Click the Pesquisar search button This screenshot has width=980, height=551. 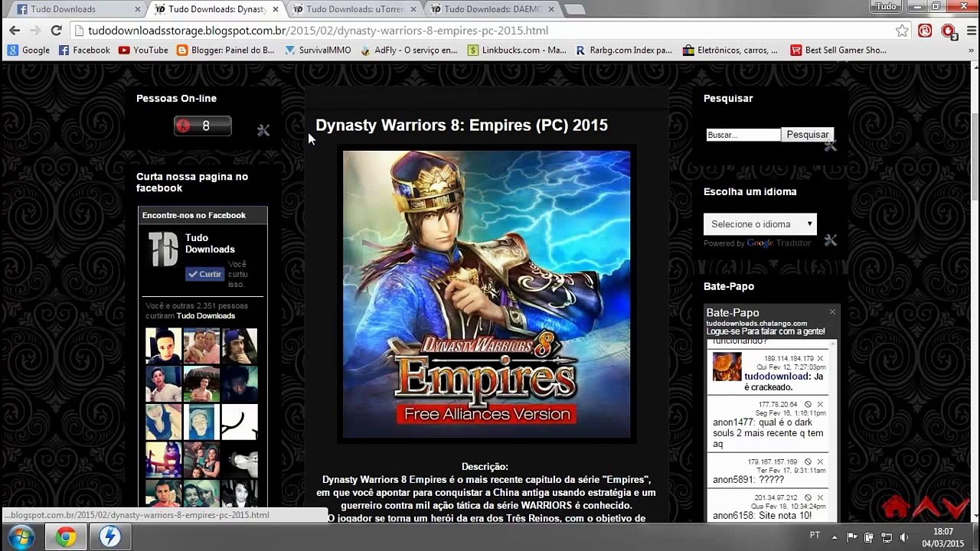(808, 135)
